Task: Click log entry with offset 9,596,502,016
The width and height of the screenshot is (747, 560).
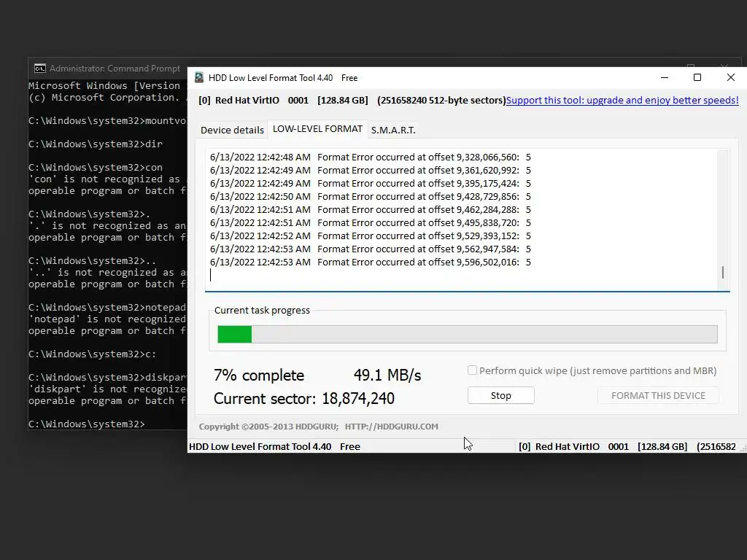Action: point(370,262)
